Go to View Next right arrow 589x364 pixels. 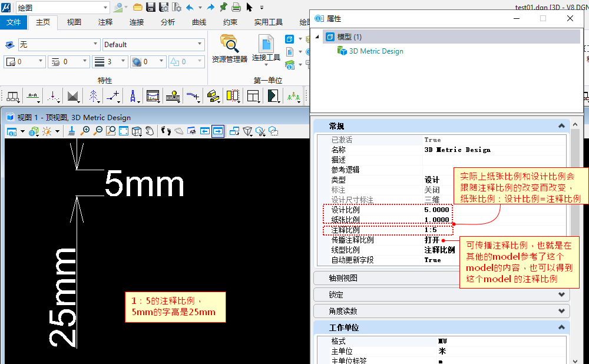(218, 131)
